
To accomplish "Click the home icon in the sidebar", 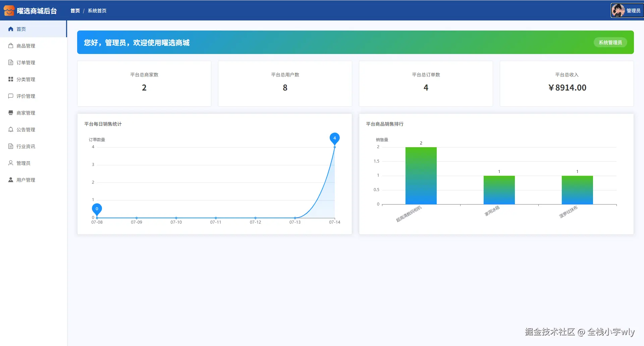I will [11, 29].
